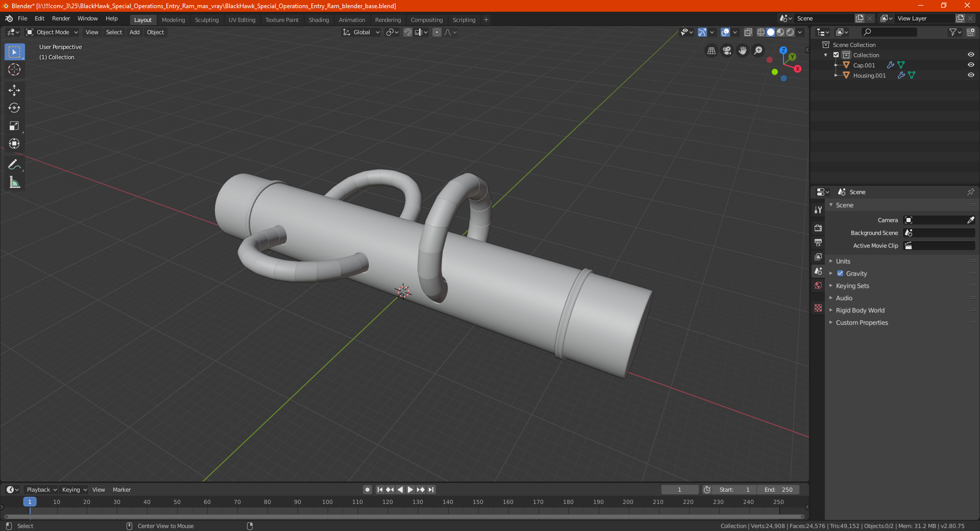Click the End frame field showing 250
Screen dimensions: 980x531
(x=778, y=490)
